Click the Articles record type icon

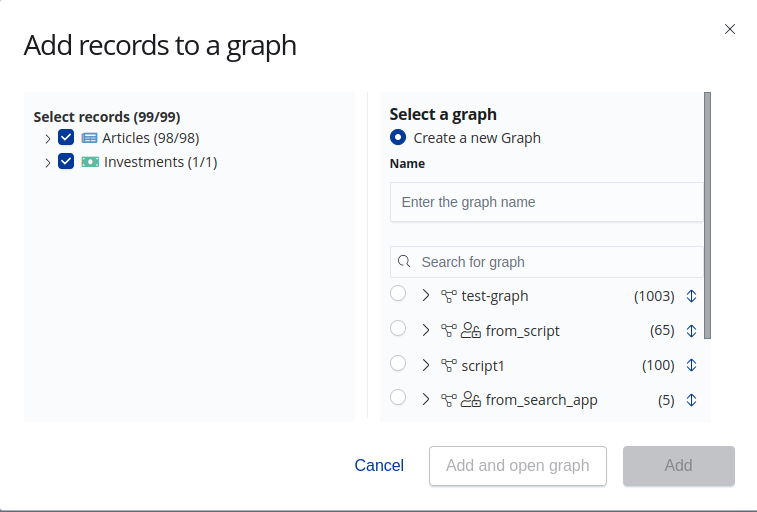coord(89,138)
